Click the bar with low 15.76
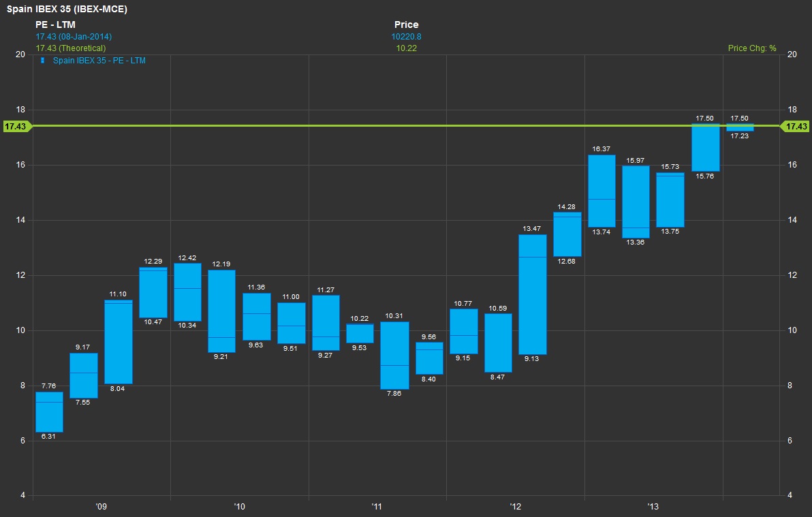Viewport: 812px width, 517px height. pyautogui.click(x=705, y=147)
